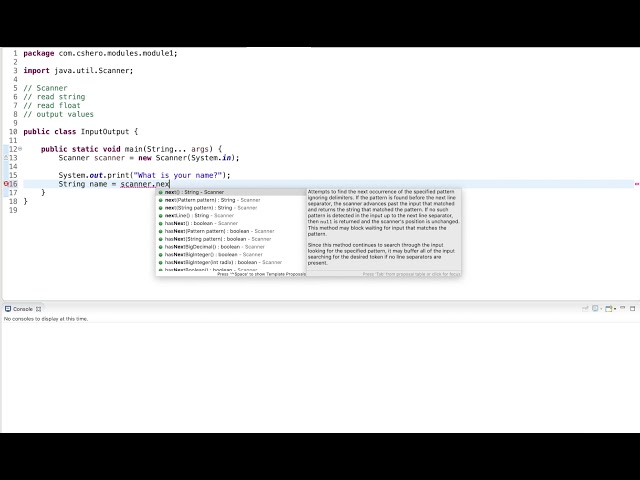The height and width of the screenshot is (480, 640).
Task: Click error overview marker at right edge
Action: coord(636,184)
